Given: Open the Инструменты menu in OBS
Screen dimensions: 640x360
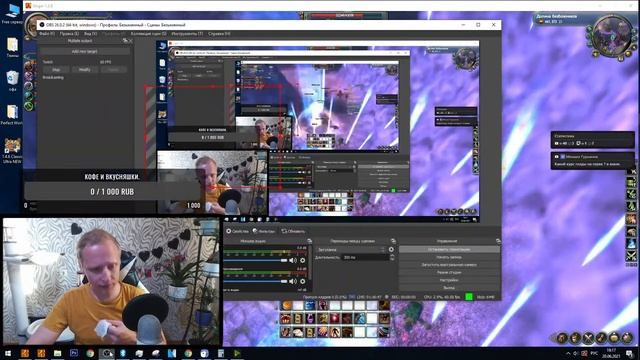Looking at the screenshot, I should click(187, 34).
